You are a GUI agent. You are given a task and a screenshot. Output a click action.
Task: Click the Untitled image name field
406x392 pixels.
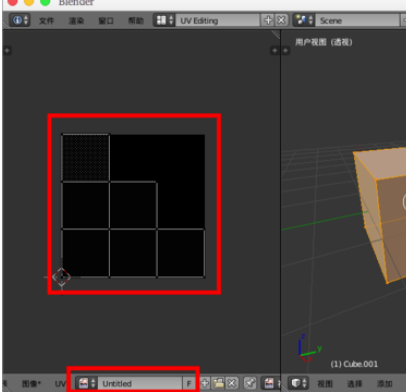(140, 383)
